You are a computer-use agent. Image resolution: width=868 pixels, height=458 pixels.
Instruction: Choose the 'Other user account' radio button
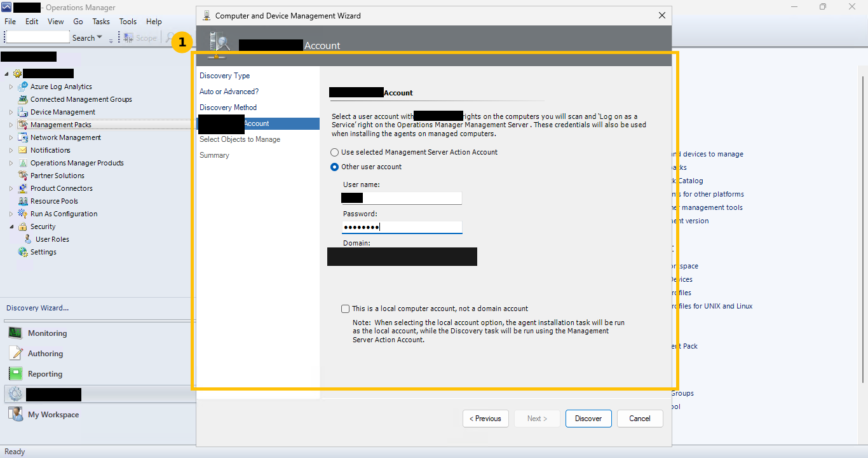tap(335, 167)
